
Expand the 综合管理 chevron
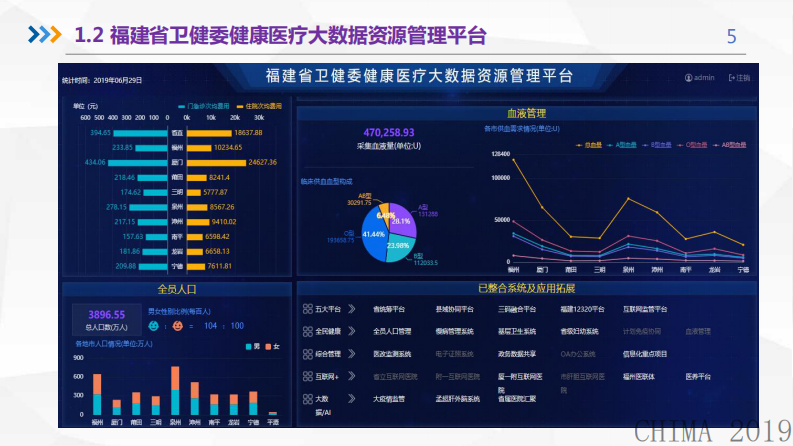click(x=351, y=354)
